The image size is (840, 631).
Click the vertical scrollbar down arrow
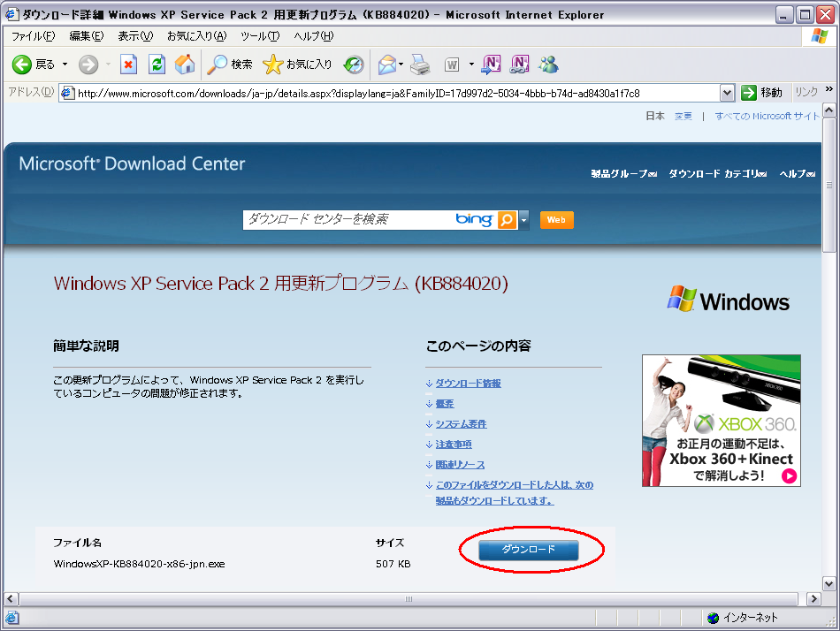[829, 584]
